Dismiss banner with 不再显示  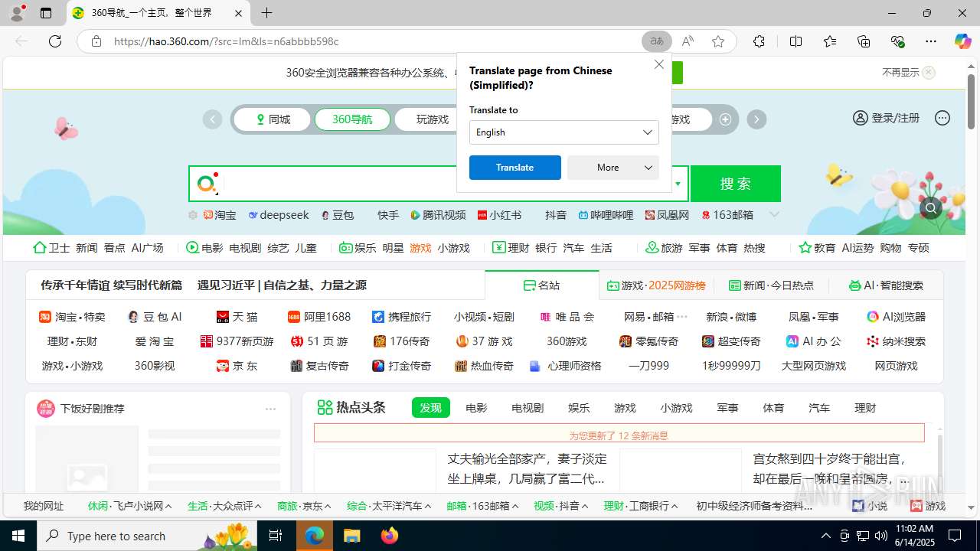tap(908, 73)
